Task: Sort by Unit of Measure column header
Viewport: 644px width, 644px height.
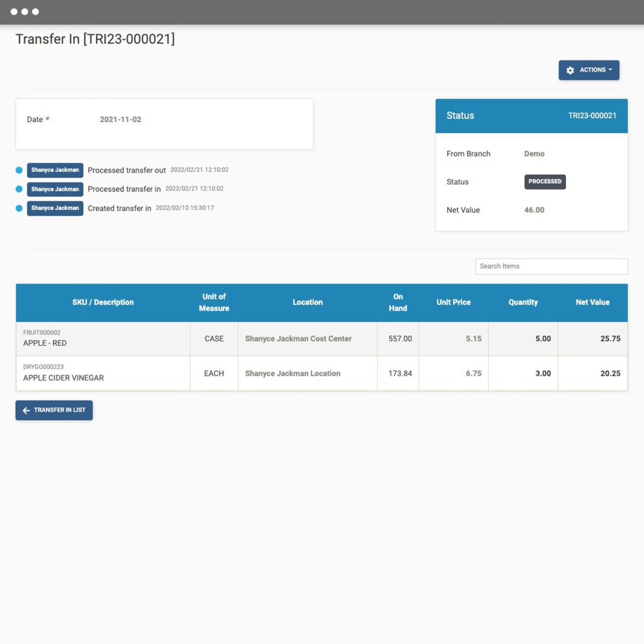Action: [214, 303]
